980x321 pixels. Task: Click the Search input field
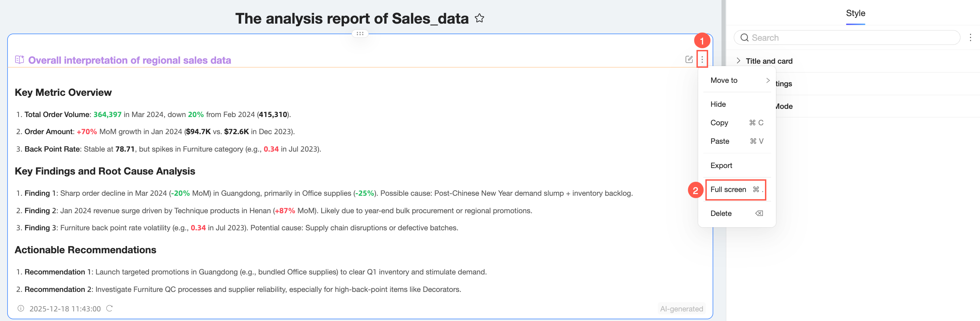click(852, 38)
